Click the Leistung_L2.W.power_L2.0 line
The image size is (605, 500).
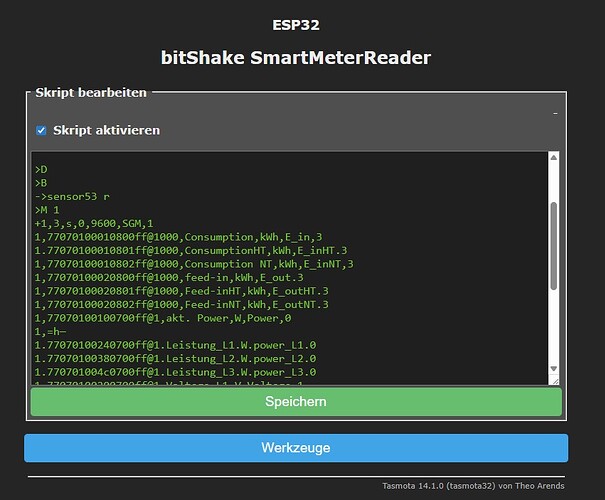click(x=175, y=358)
